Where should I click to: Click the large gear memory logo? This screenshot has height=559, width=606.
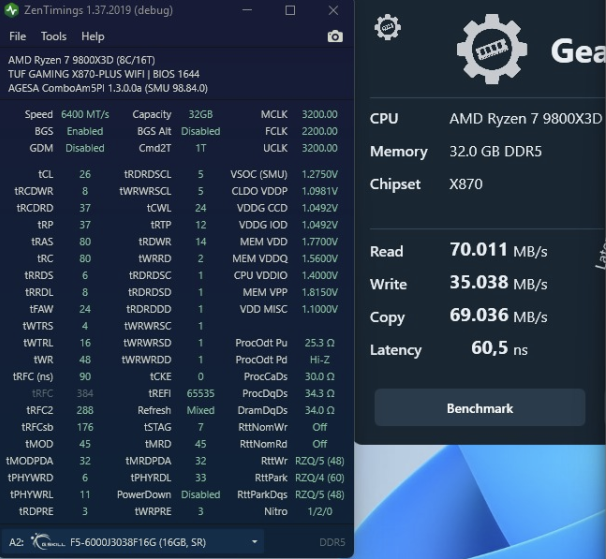point(492,49)
